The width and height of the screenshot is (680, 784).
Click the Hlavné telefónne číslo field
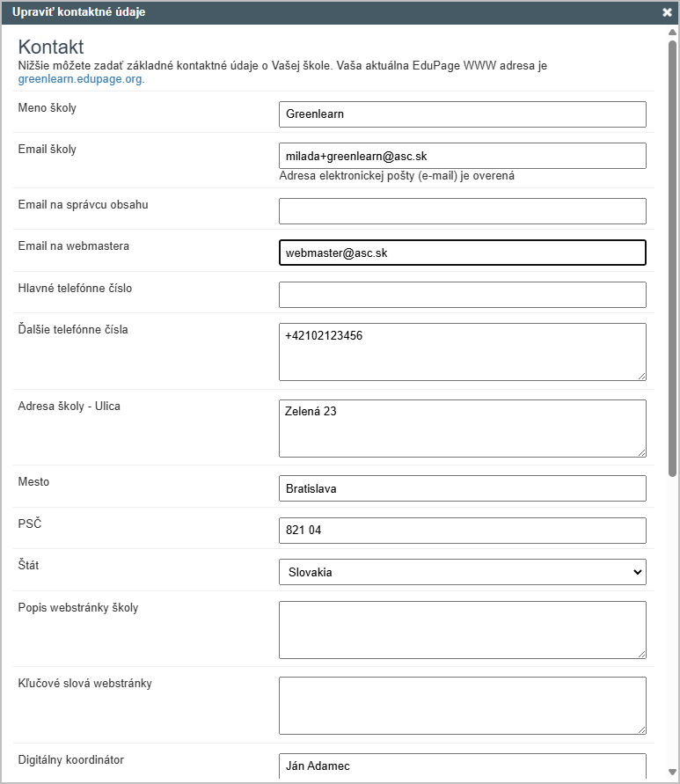pyautogui.click(x=462, y=295)
